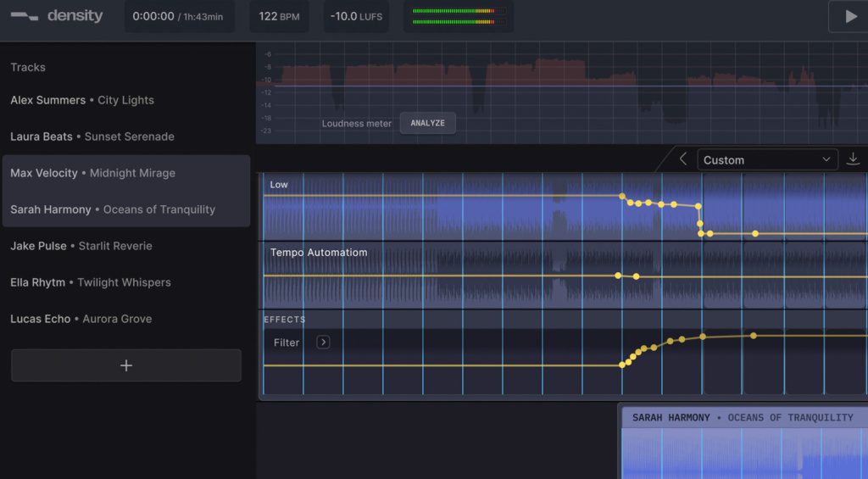The width and height of the screenshot is (868, 479).
Task: Select Laura Beats Sunset Serenade track
Action: [x=92, y=136]
